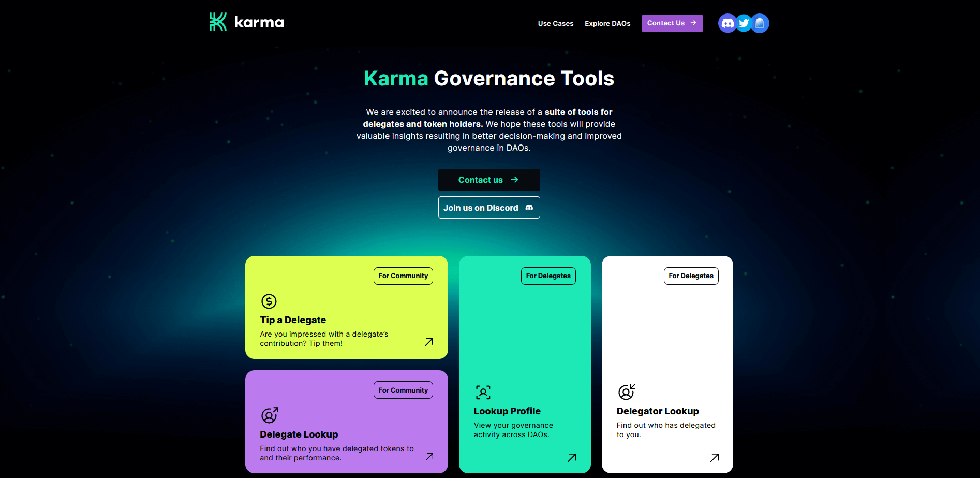The width and height of the screenshot is (980, 478).
Task: Click the user icon on the Delegator Lookup card
Action: 627,392
